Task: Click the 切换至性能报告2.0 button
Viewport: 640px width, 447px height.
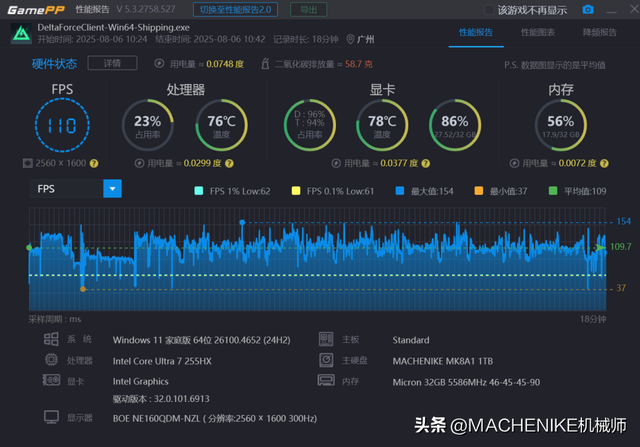Action: tap(236, 9)
